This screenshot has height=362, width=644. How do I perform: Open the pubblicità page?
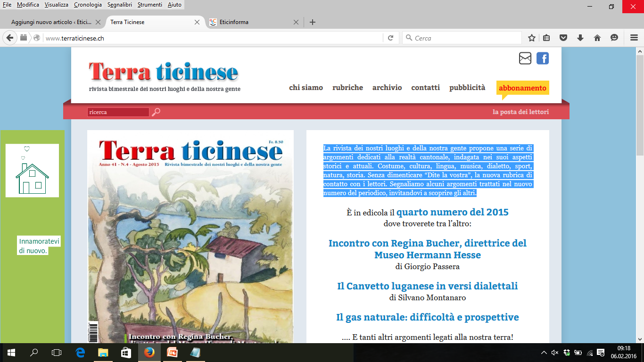(x=467, y=88)
